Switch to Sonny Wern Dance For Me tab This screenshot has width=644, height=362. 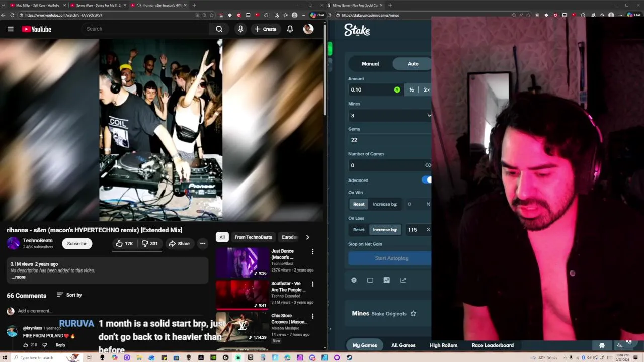[99, 5]
